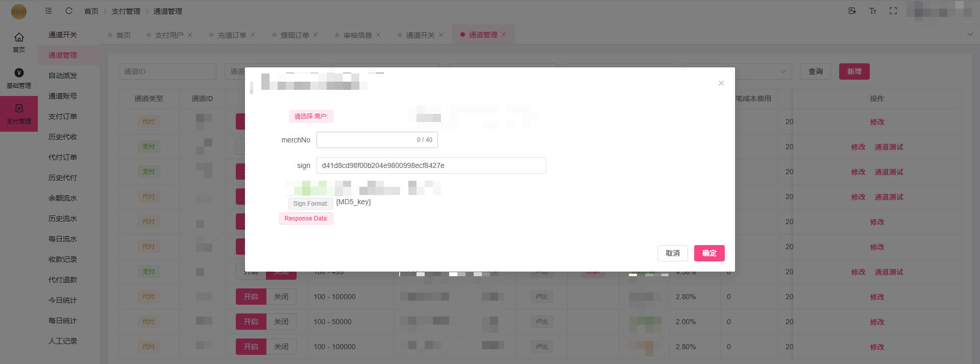Switch to the 审核信息 tab
Viewport: 980px width, 364px height.
tap(357, 35)
